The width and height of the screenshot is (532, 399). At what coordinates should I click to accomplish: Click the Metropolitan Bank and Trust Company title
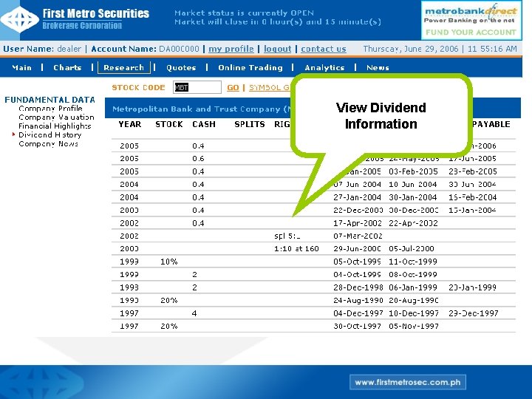[202, 109]
